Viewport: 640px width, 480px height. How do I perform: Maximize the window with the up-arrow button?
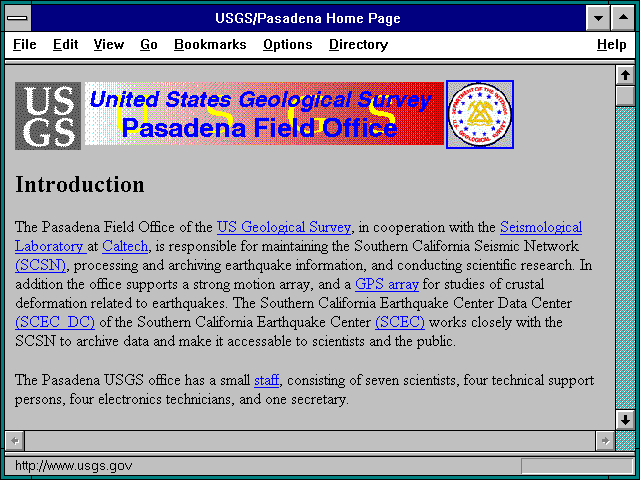623,18
